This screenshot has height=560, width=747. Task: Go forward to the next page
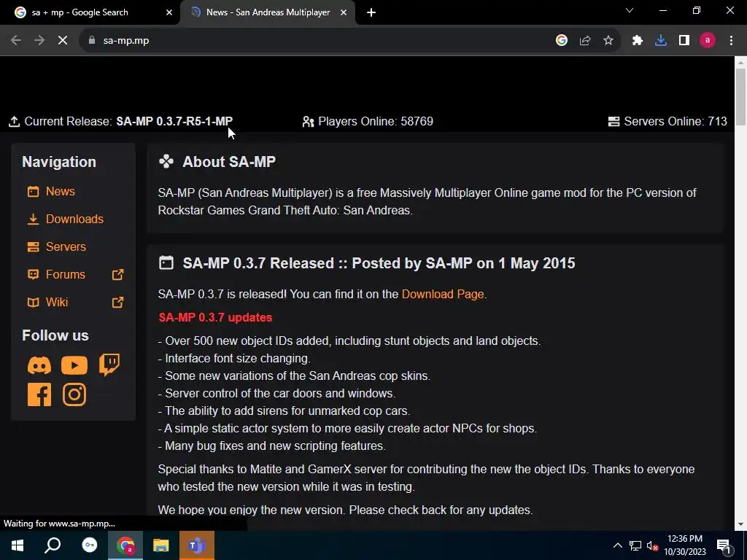click(x=39, y=41)
